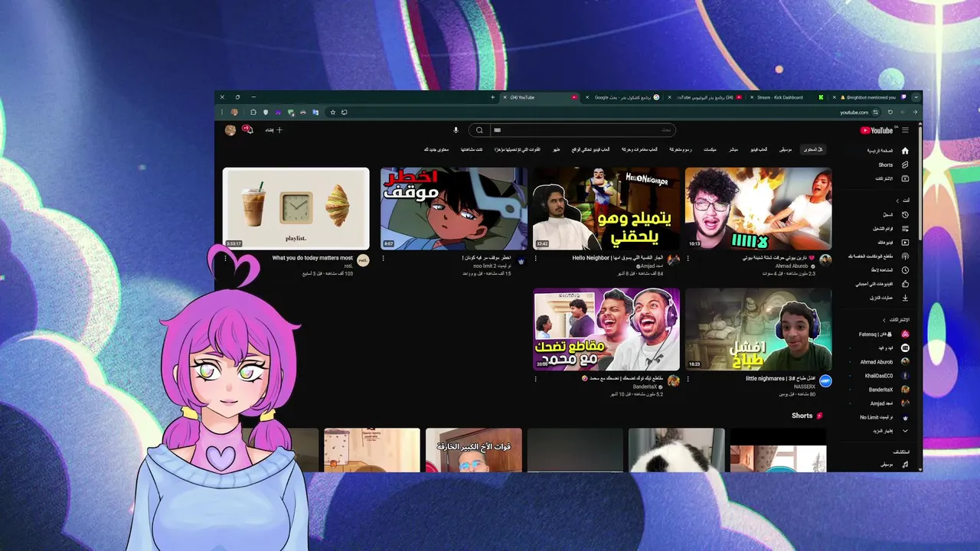Select the Live filter chip
The image size is (980, 551).
pyautogui.click(x=734, y=149)
